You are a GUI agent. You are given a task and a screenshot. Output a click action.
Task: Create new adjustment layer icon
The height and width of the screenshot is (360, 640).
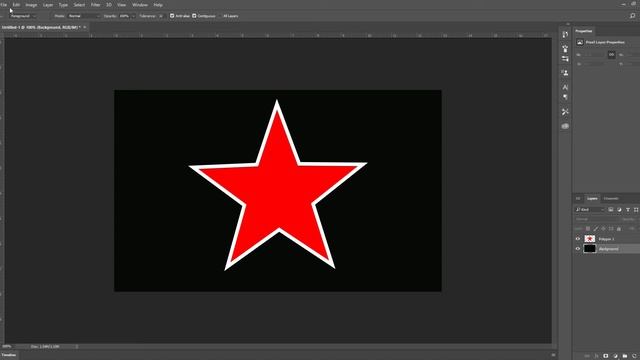(x=616, y=356)
